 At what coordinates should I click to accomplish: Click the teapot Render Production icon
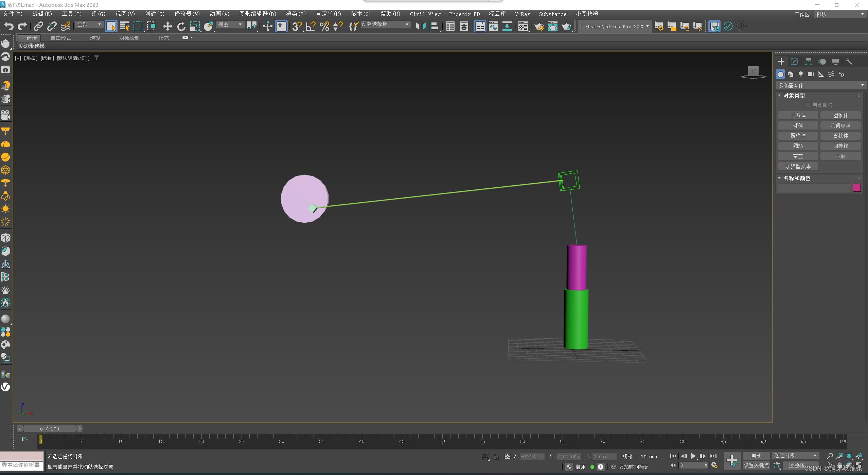(566, 26)
